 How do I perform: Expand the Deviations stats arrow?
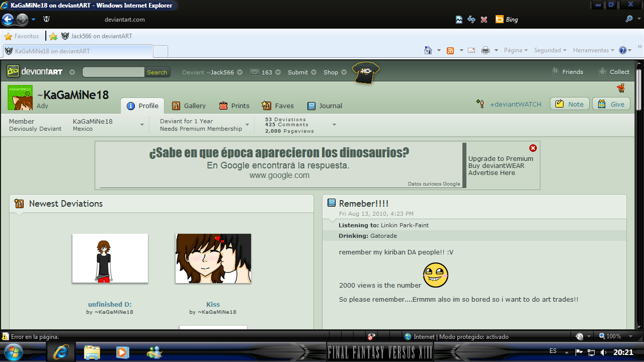334,125
